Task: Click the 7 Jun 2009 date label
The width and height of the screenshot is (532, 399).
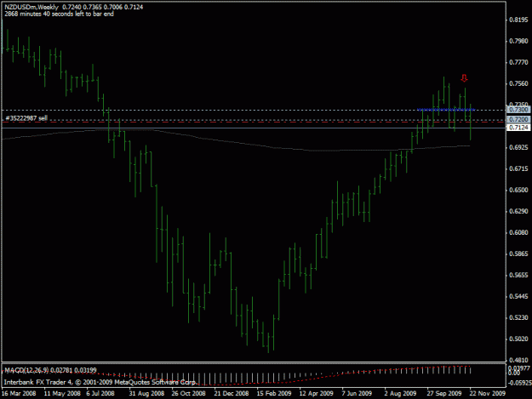Action: click(357, 393)
